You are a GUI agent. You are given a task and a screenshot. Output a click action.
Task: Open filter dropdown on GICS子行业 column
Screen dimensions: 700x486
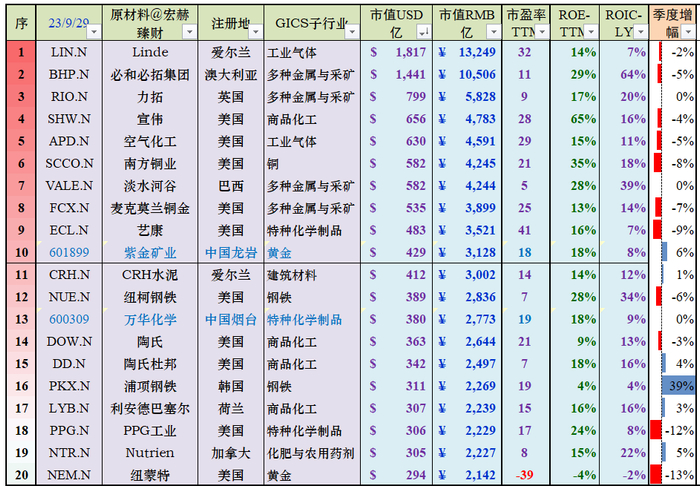353,32
